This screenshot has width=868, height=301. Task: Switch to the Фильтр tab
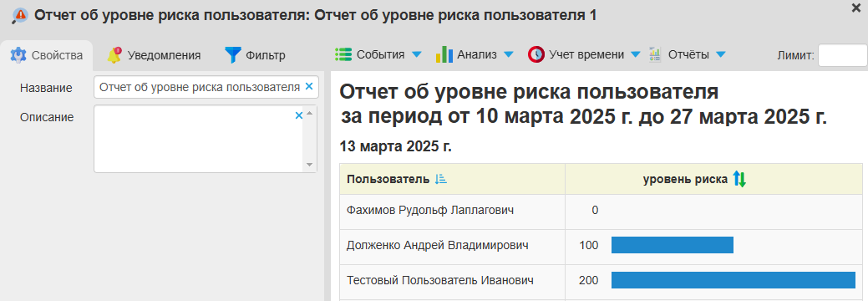pos(255,55)
